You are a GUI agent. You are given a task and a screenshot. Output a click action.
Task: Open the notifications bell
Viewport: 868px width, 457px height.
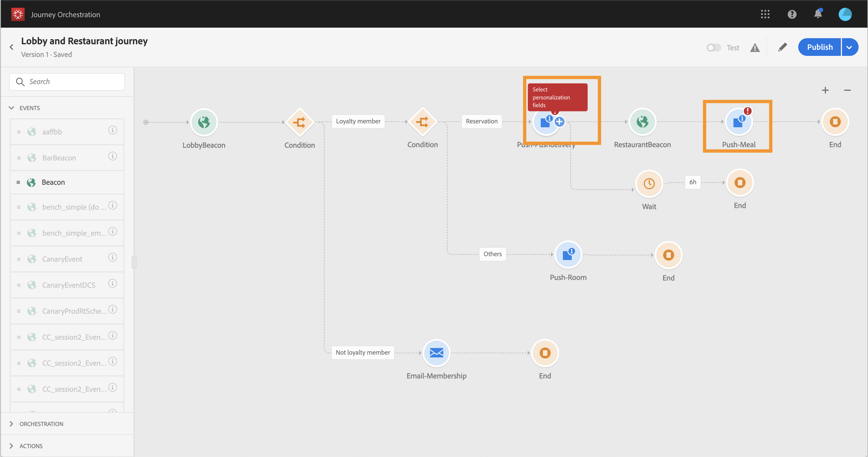pos(818,14)
